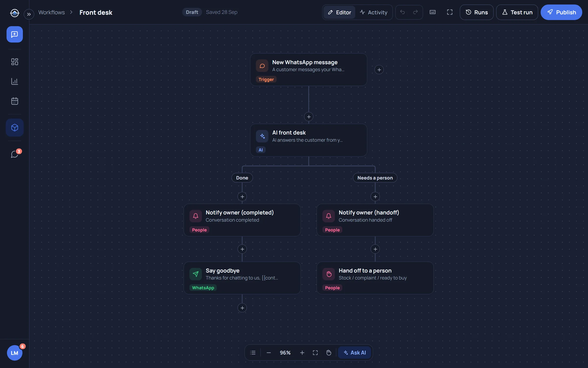Click the Done branch label

pos(242,178)
